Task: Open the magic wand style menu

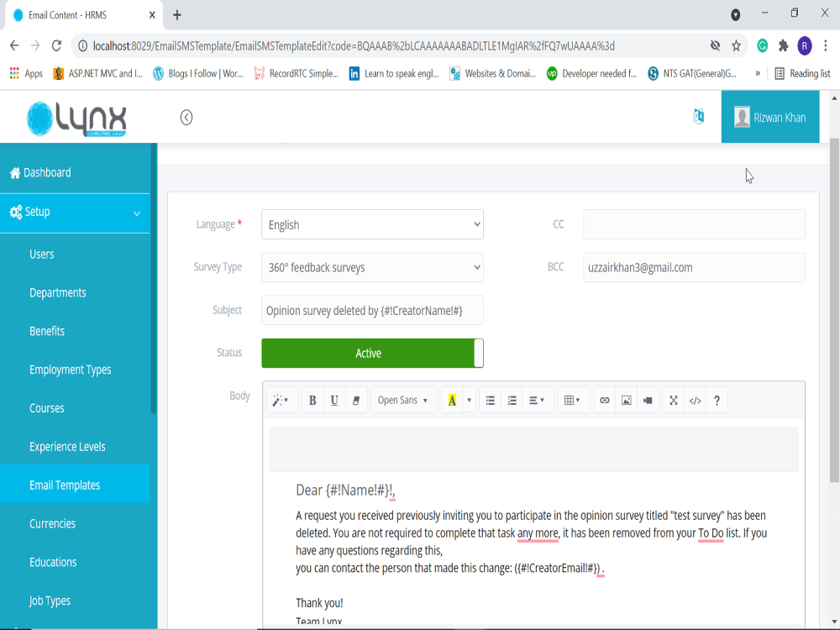Action: pyautogui.click(x=281, y=400)
